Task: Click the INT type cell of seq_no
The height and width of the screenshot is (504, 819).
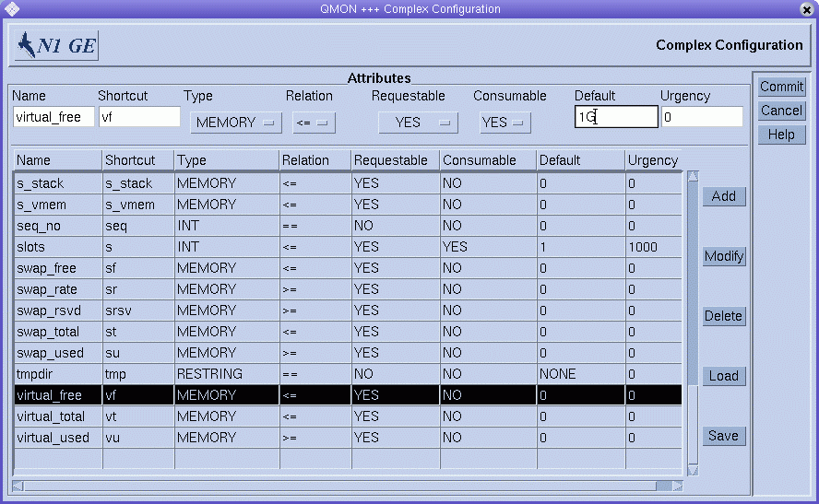Action: pyautogui.click(x=227, y=226)
